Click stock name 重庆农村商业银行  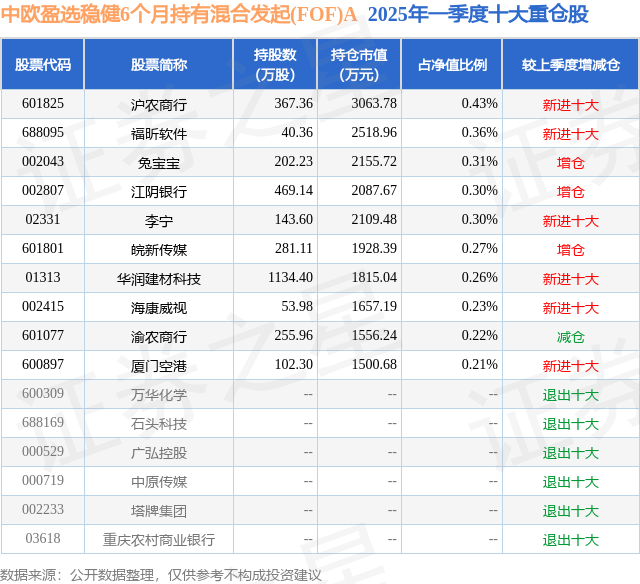(x=159, y=540)
